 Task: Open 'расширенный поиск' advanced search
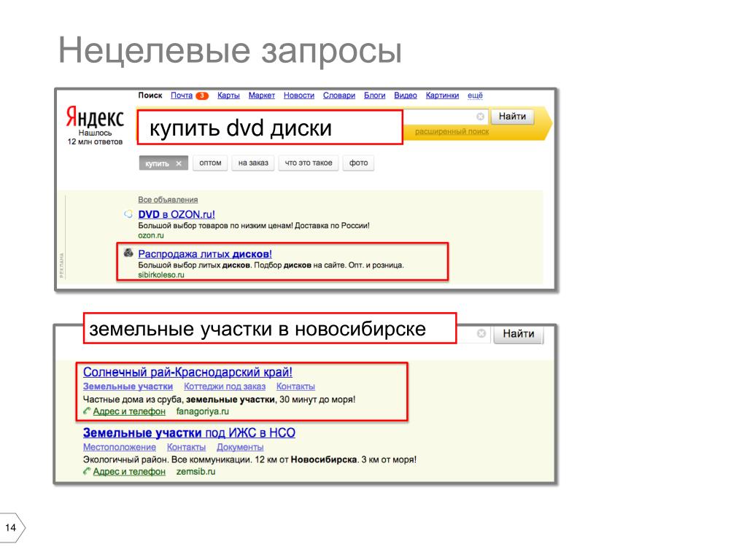(x=452, y=131)
